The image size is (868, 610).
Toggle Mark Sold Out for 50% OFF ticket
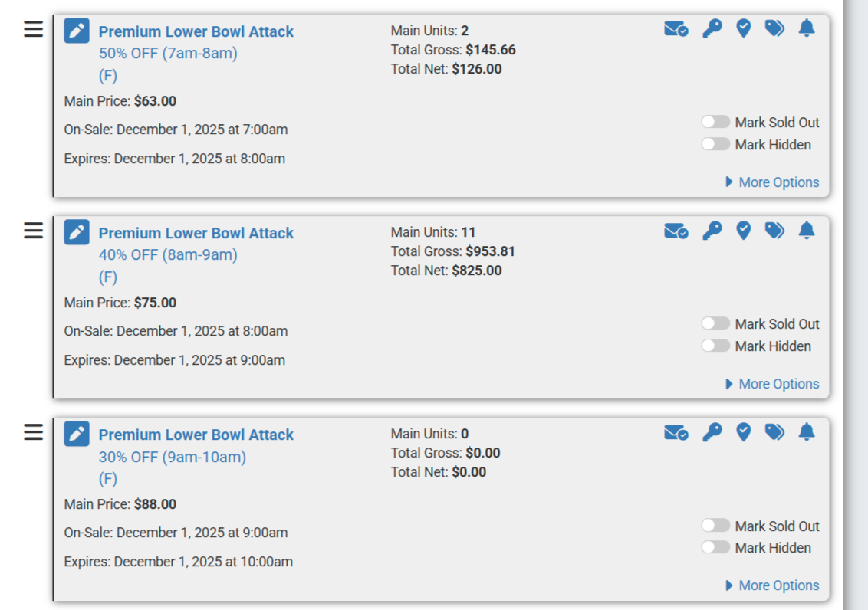tap(715, 122)
